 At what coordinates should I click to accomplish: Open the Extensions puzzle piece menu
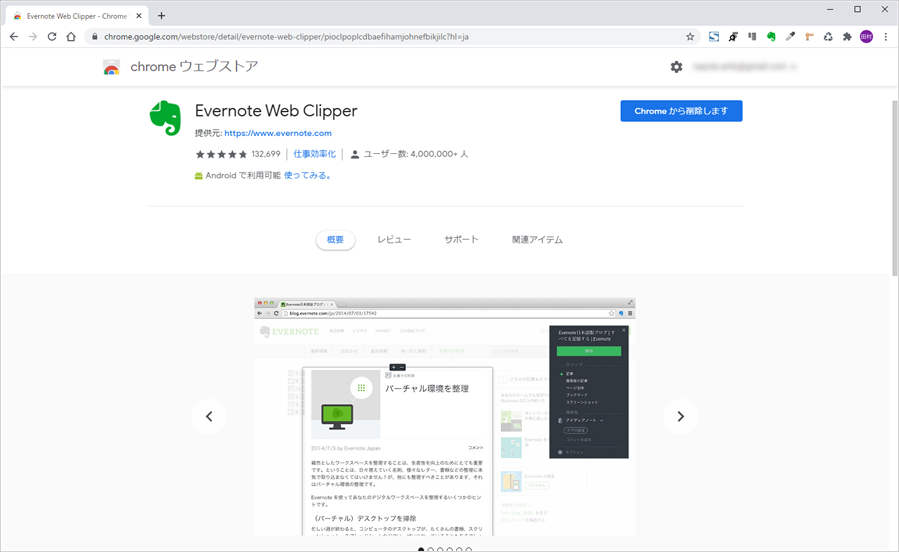pyautogui.click(x=847, y=37)
